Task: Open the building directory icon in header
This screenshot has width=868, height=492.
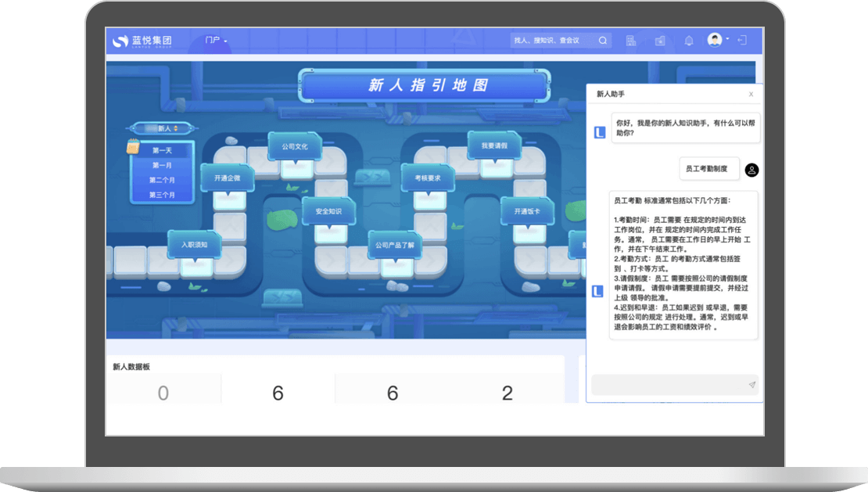Action: click(631, 41)
